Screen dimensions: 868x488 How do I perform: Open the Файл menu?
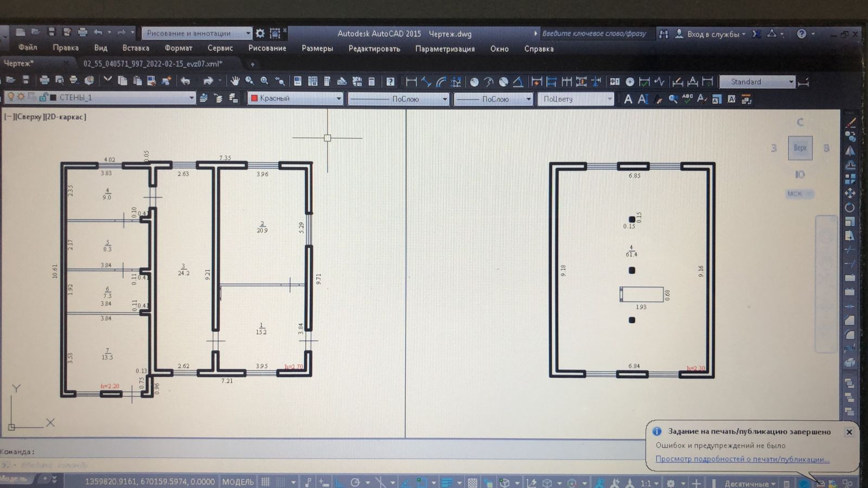[28, 48]
